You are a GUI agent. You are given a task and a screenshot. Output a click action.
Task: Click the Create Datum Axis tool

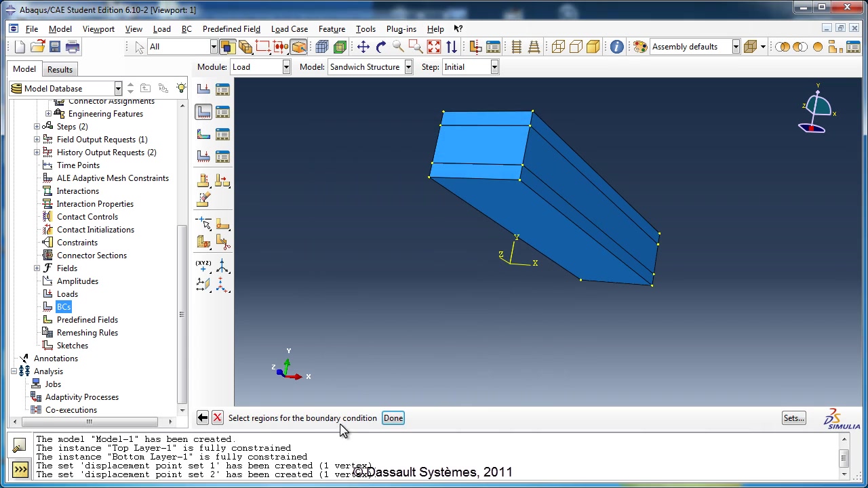point(222,266)
